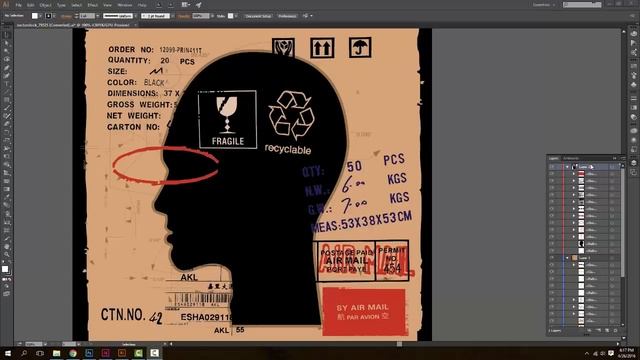Click the fill color swatch in control bar
This screenshot has width=640, height=360.
[x=35, y=16]
